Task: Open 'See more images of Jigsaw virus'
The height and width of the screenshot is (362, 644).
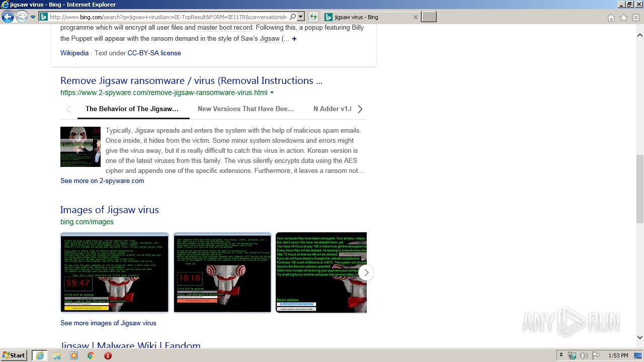Action: pos(108,323)
